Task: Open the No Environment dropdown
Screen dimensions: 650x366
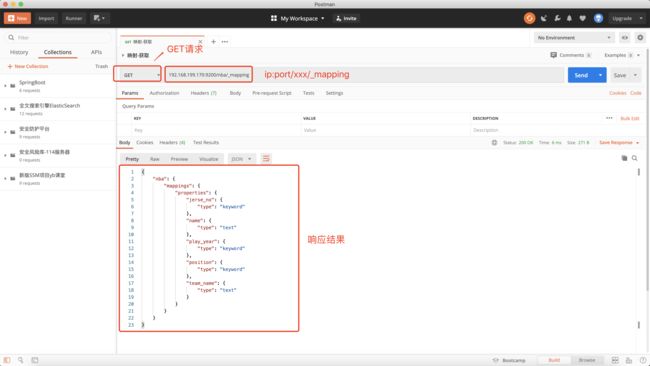Action: point(574,38)
